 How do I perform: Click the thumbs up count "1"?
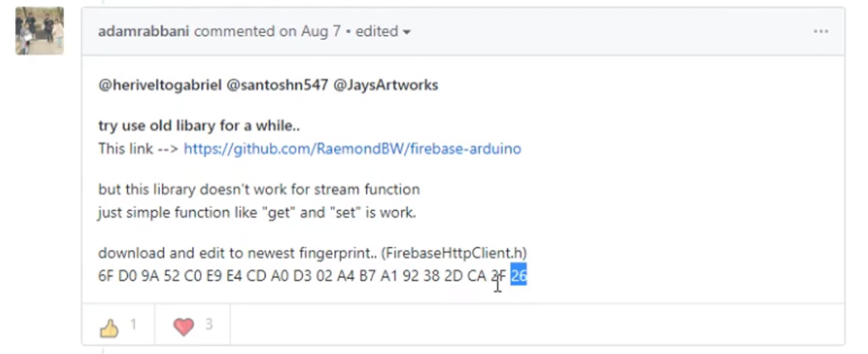pyautogui.click(x=133, y=324)
